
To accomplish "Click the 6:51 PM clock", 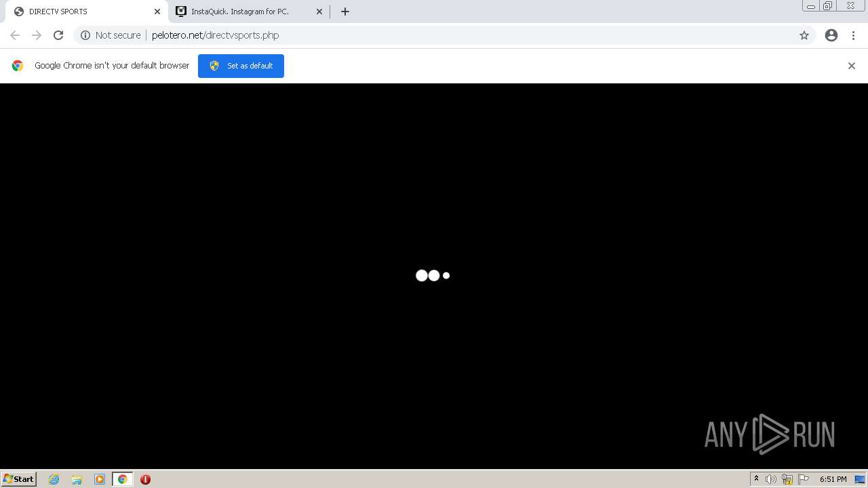I will click(x=833, y=479).
